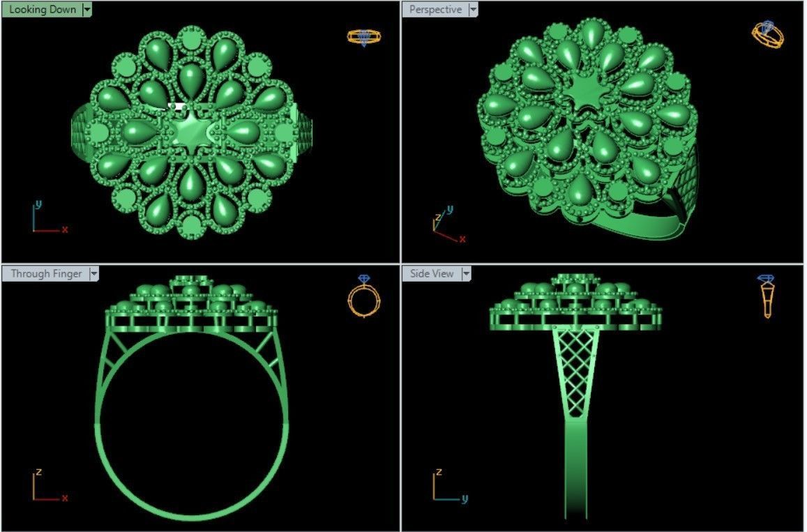Click the z-x axis indicator in Through Finger view
This screenshot has width=807, height=532.
coord(50,485)
